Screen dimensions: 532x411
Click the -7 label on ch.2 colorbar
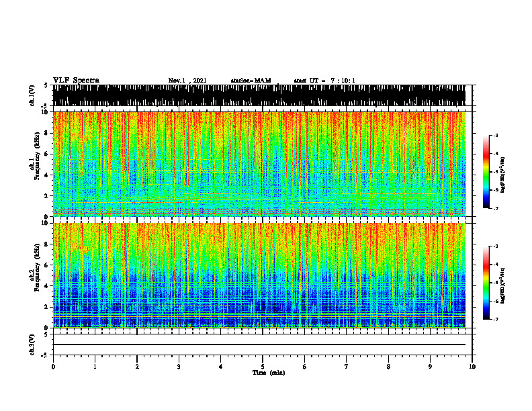[x=496, y=319]
